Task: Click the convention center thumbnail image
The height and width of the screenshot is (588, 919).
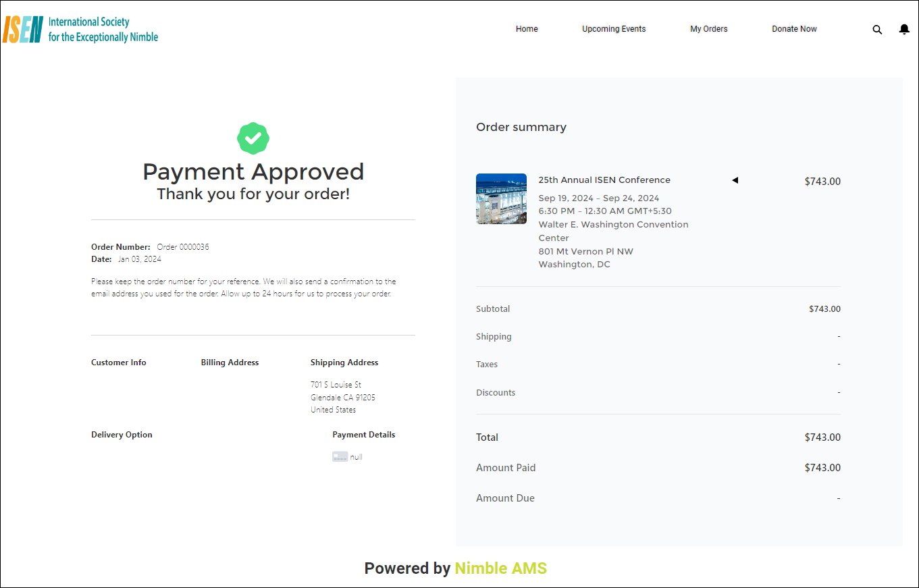Action: coord(501,198)
